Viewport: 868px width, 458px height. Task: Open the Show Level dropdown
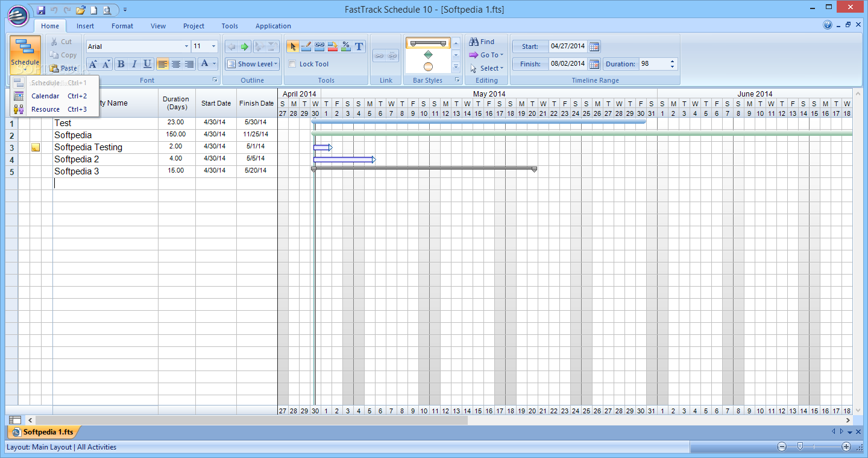[x=253, y=64]
